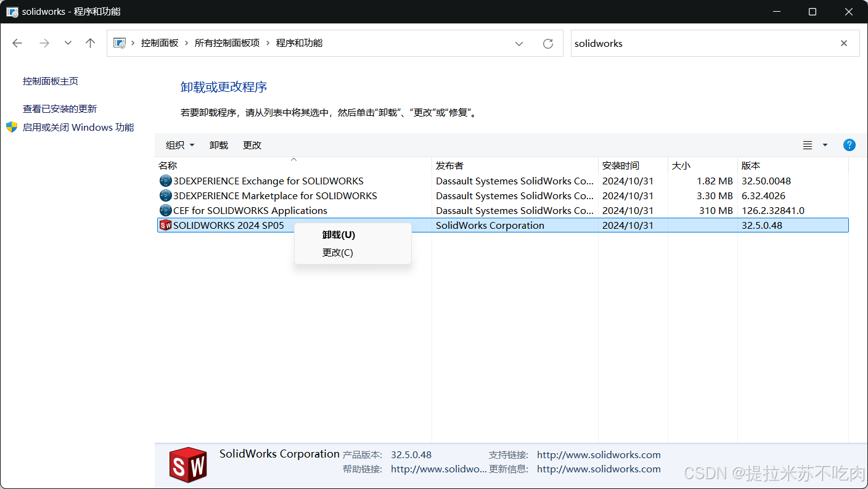868x489 pixels.
Task: Click the 1.82 MB size cell
Action: point(714,181)
